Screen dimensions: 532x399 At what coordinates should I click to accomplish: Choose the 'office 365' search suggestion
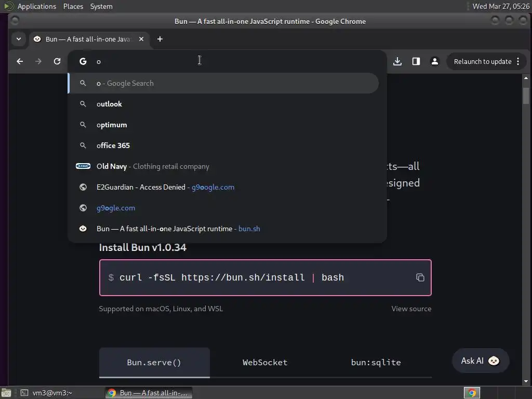point(224,145)
